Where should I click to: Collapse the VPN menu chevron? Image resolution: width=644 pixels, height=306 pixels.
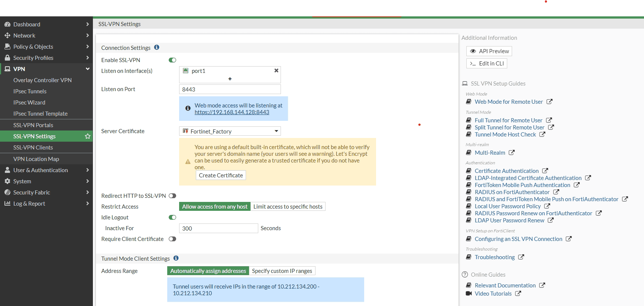[88, 69]
